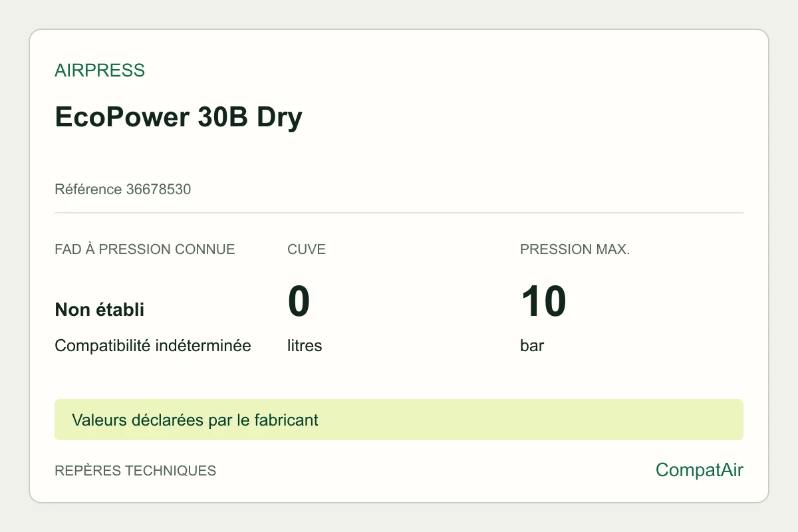This screenshot has height=532, width=798.
Task: Click the reference number 36678530
Action: click(158, 190)
